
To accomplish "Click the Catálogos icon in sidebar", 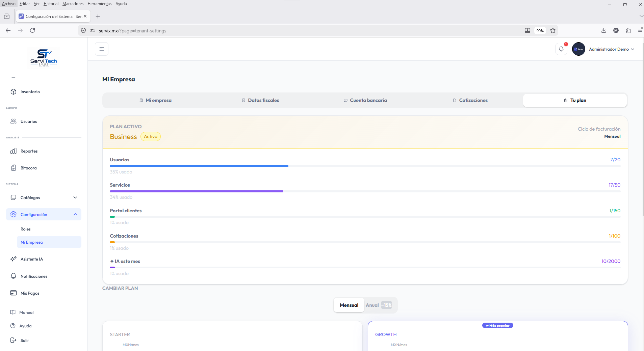I will pyautogui.click(x=14, y=197).
